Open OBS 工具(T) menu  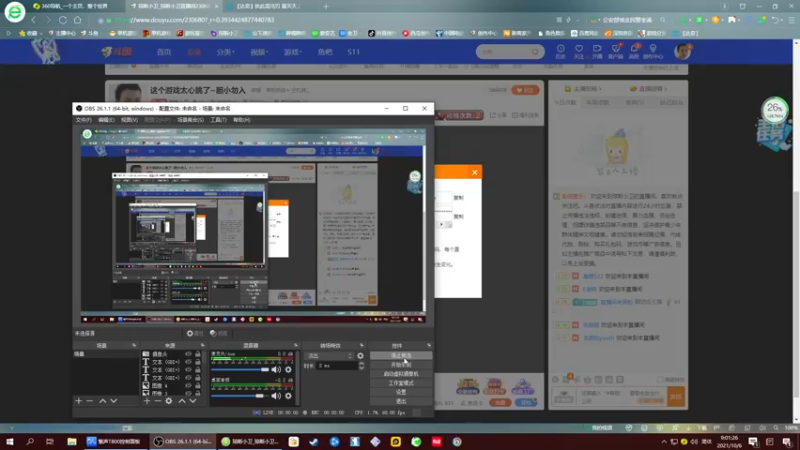click(x=218, y=120)
